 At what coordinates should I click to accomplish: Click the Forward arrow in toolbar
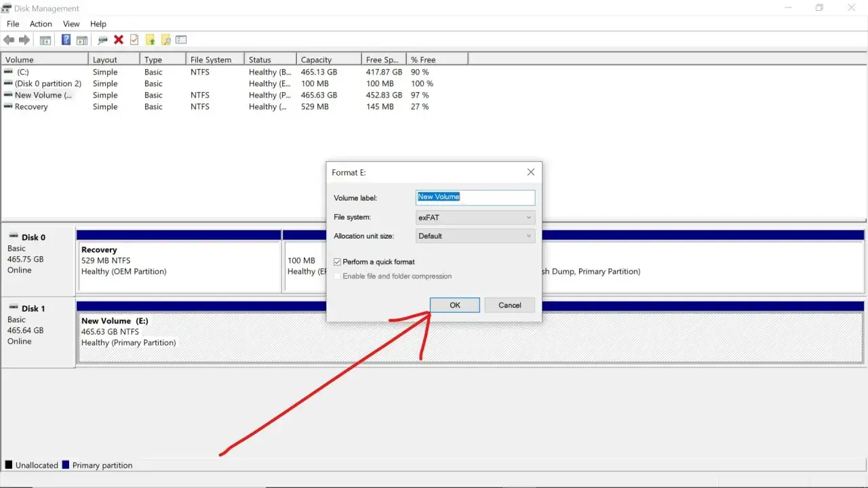tap(24, 40)
